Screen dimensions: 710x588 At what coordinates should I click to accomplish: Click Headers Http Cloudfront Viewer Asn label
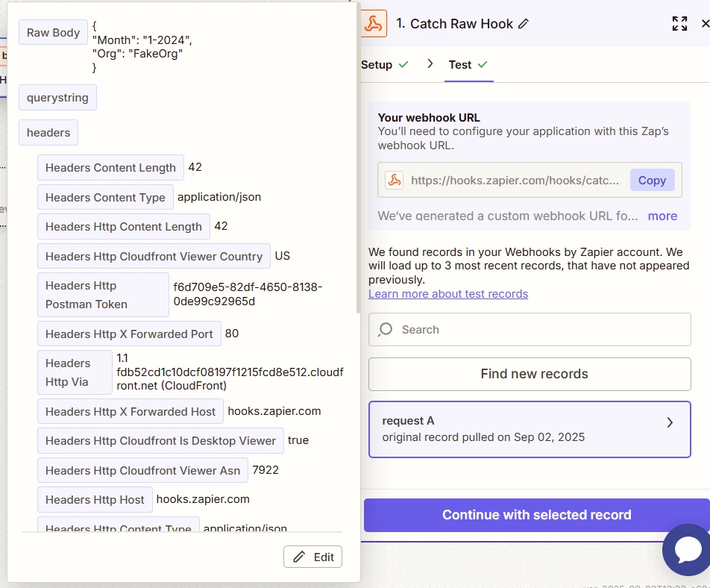[142, 470]
